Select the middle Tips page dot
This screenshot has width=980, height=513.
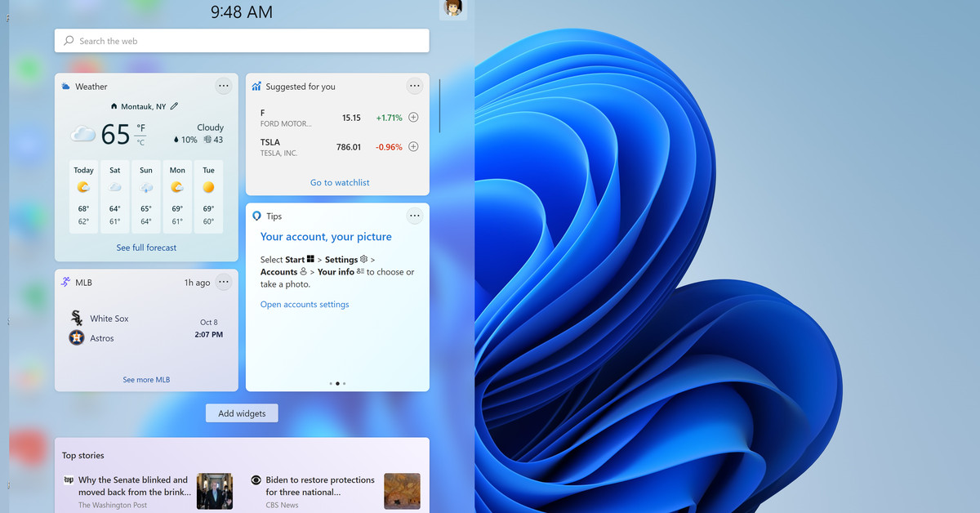[x=337, y=383]
